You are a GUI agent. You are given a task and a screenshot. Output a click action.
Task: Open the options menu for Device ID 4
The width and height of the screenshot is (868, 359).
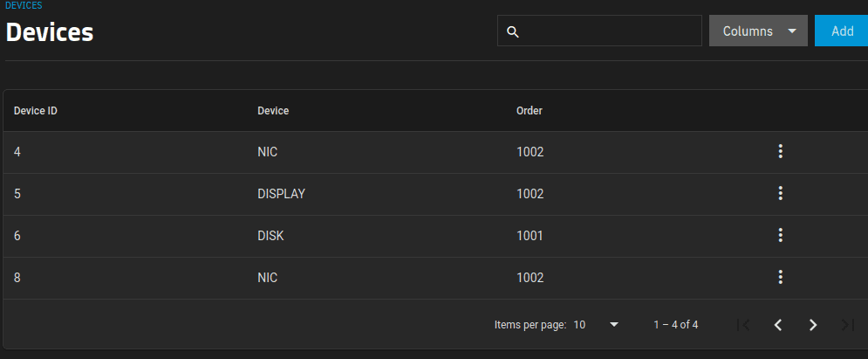click(780, 151)
